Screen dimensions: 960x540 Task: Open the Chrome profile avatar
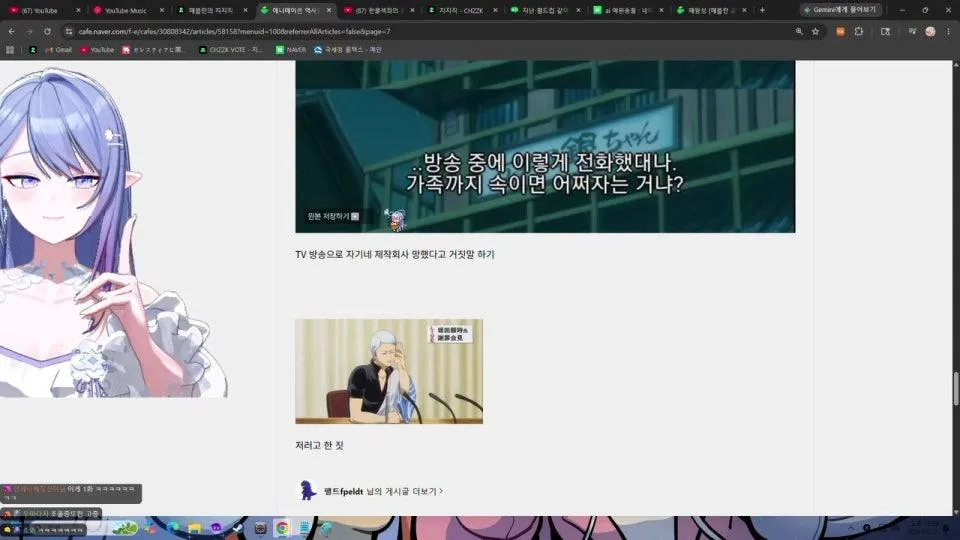[x=930, y=31]
